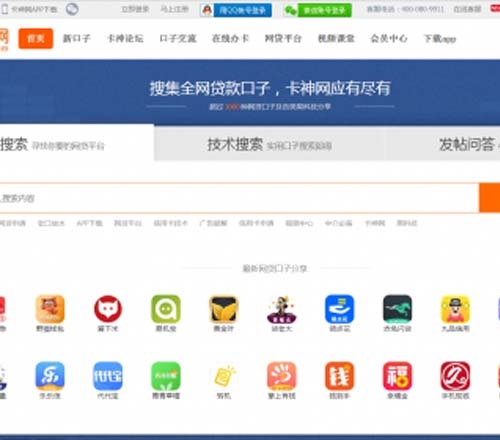500x440 pixels.
Task: Open the blue 代代宝 app icon
Action: (x=108, y=376)
